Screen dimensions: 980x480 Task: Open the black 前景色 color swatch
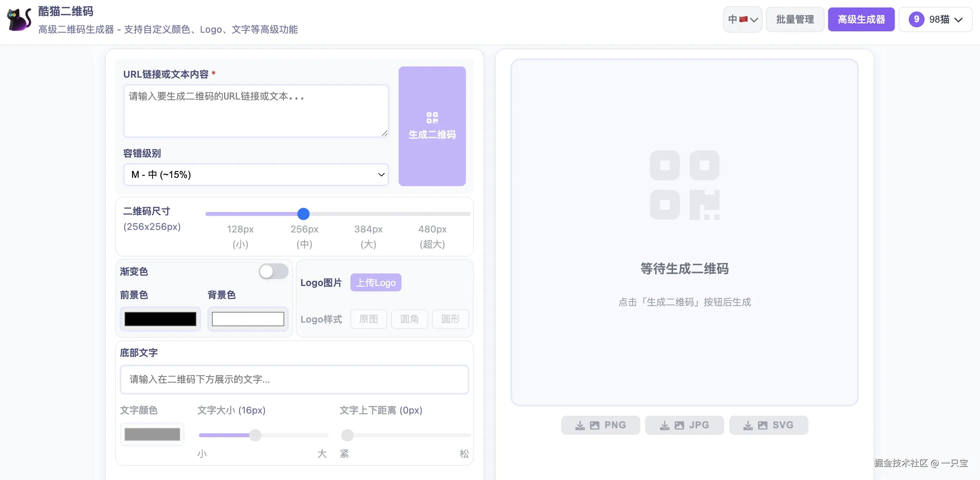[160, 319]
